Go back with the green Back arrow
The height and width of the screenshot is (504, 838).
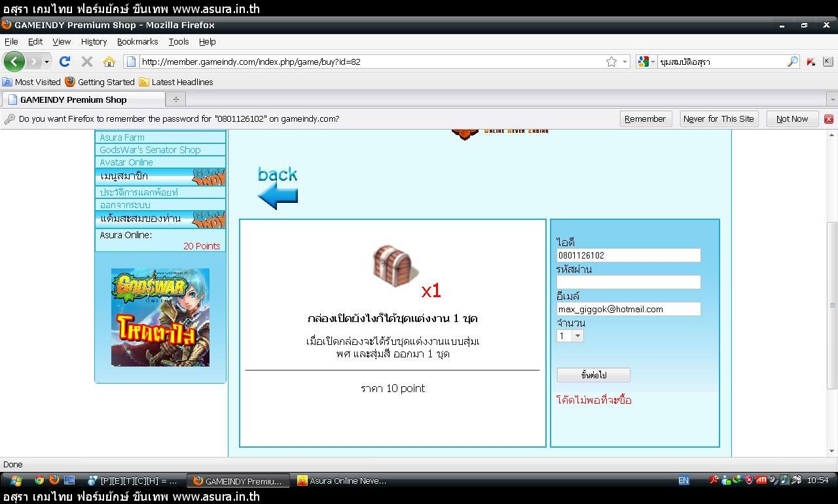point(14,62)
